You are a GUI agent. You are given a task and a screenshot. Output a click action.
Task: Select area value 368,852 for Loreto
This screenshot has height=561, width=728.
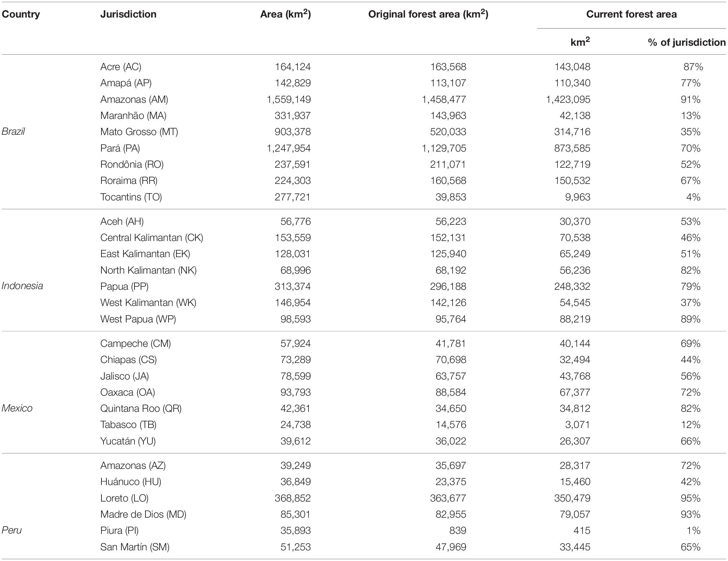point(293,498)
